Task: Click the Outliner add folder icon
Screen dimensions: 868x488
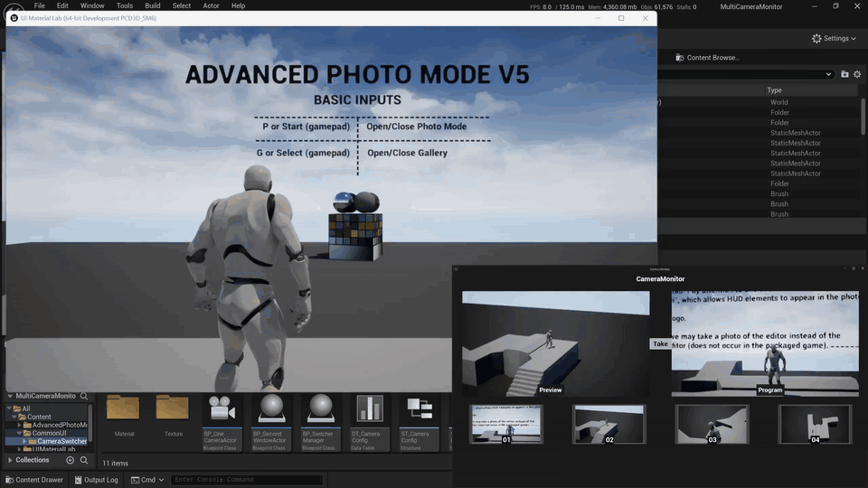Action: click(x=844, y=74)
